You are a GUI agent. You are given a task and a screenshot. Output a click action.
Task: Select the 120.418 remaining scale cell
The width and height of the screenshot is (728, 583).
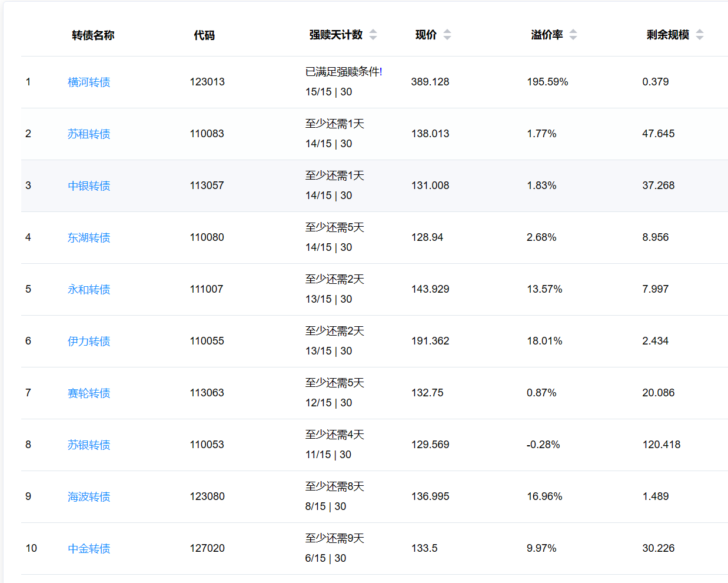[x=661, y=445]
